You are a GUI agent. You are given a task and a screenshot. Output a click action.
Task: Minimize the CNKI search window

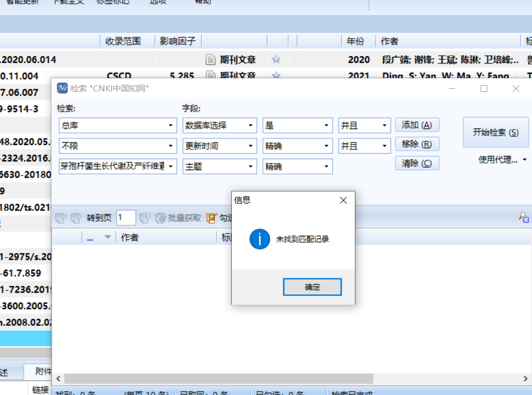pyautogui.click(x=452, y=89)
